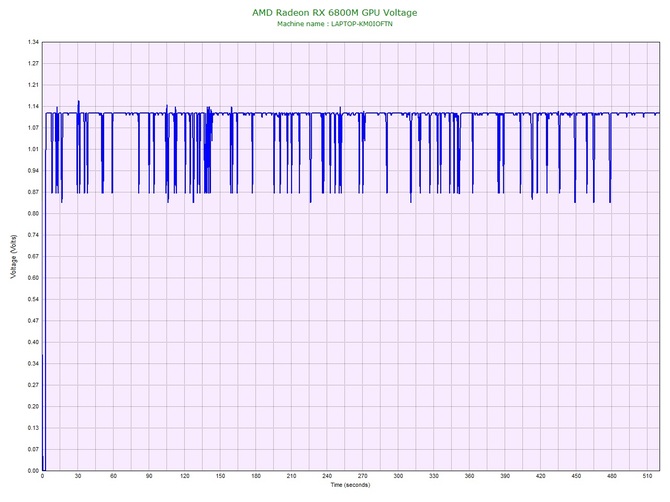Select the 0.13 voltage axis label

33,428
